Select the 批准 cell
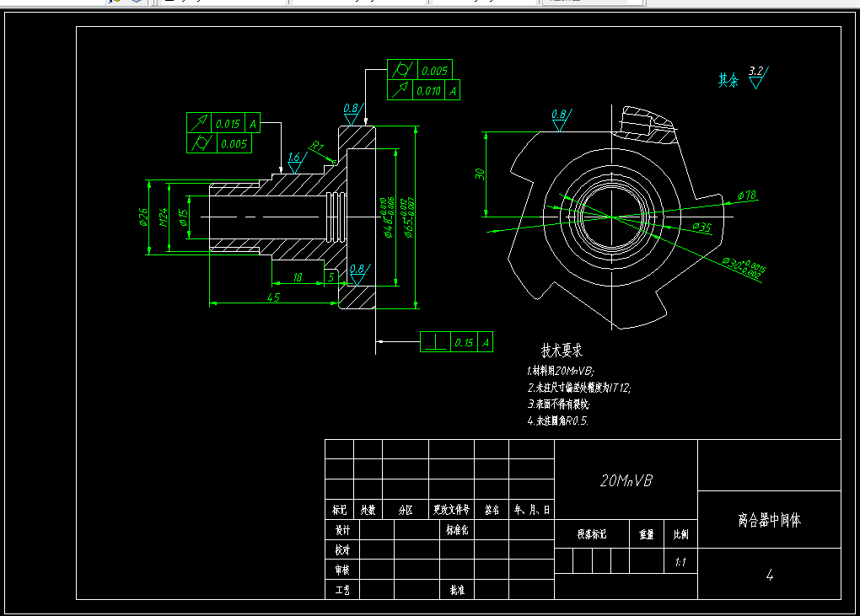Viewport: 860px width, 616px height. [457, 590]
